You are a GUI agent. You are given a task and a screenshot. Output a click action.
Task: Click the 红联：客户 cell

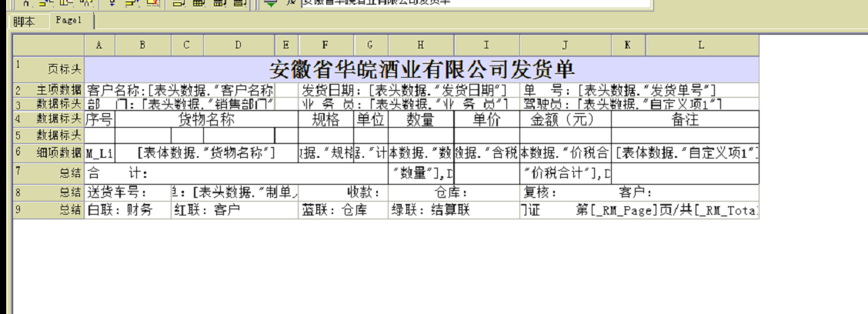(235, 210)
